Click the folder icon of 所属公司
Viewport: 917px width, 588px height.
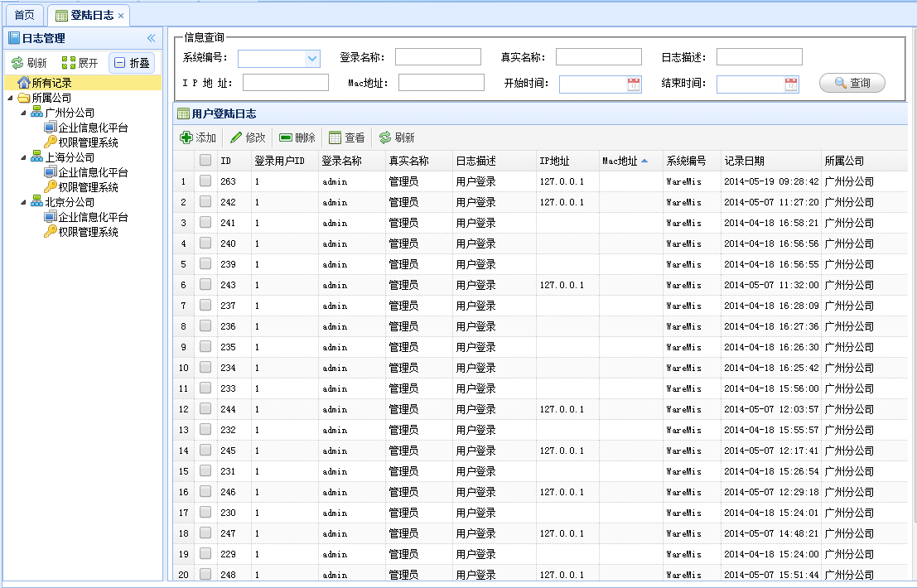coord(24,98)
